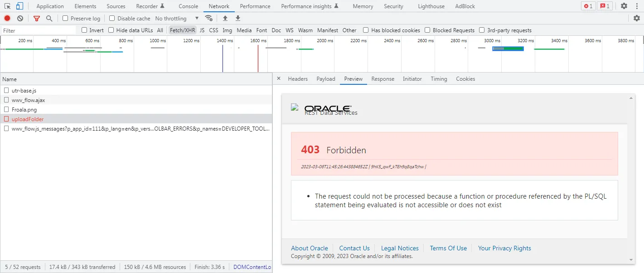Viewport: 644px width, 273px height.
Task: Click the inspect element picker icon
Action: click(x=8, y=6)
